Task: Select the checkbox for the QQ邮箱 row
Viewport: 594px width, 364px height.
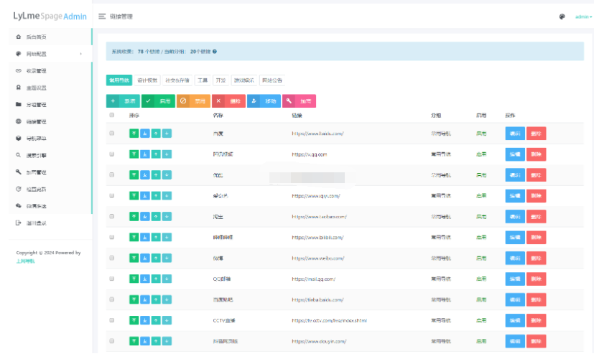Action: (x=111, y=279)
